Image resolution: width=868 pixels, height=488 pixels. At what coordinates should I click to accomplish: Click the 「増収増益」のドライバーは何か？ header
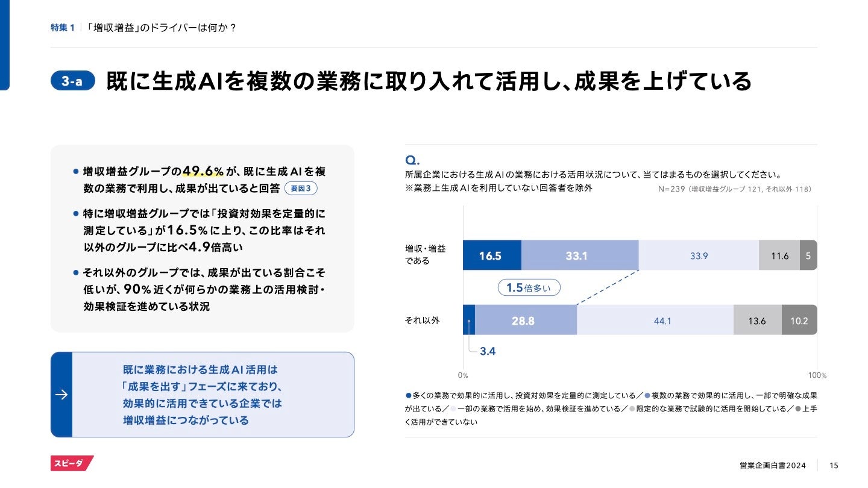click(x=161, y=28)
